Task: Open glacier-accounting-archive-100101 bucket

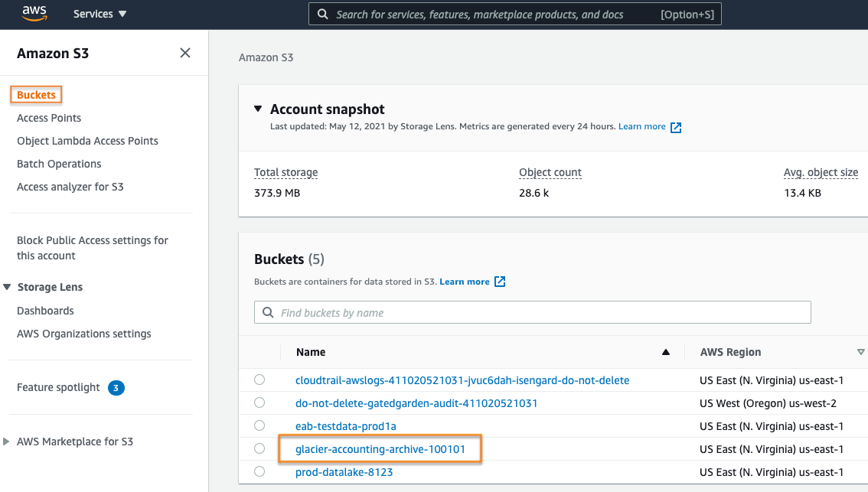Action: coord(380,449)
